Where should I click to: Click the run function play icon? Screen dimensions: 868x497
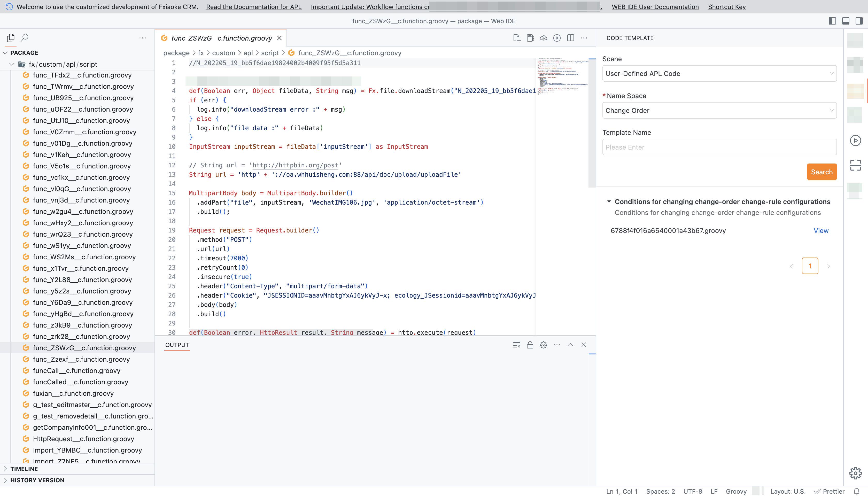point(557,38)
